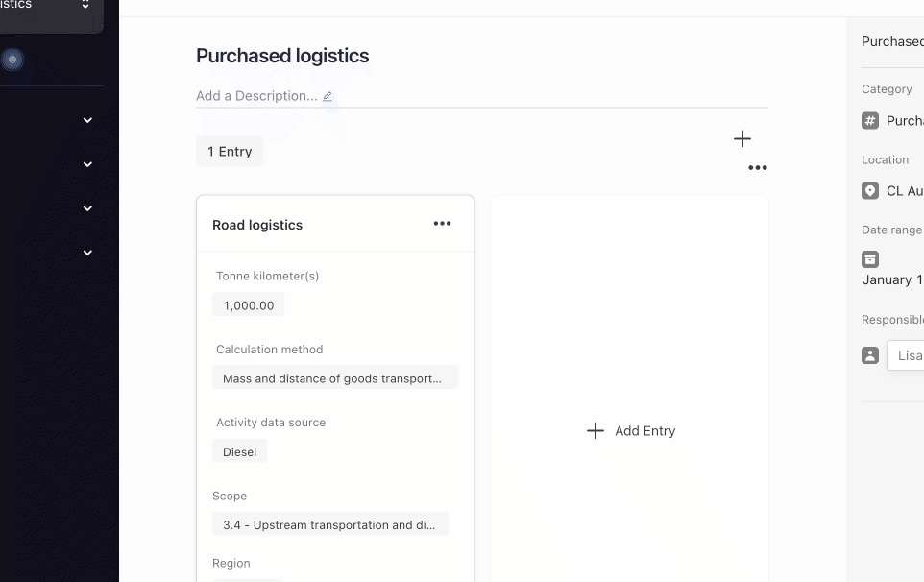
Task: Click the pencil edit icon beside Add a Description
Action: (328, 96)
